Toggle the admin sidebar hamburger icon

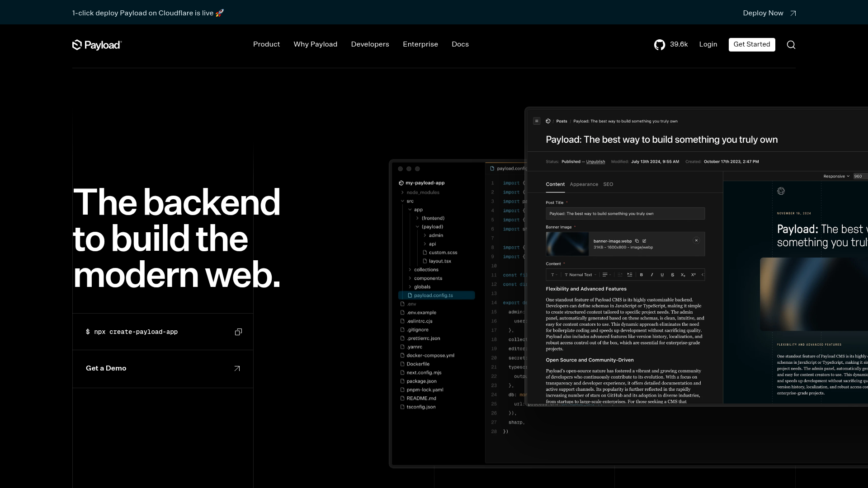click(537, 121)
